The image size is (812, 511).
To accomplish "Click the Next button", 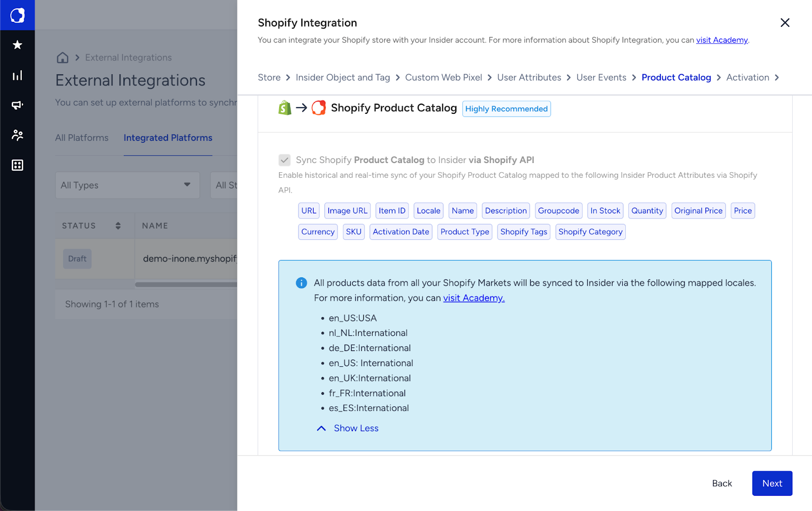I will pyautogui.click(x=771, y=483).
